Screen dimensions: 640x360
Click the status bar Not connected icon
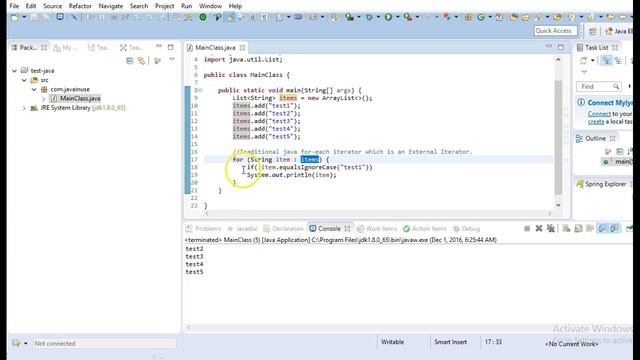pos(16,343)
